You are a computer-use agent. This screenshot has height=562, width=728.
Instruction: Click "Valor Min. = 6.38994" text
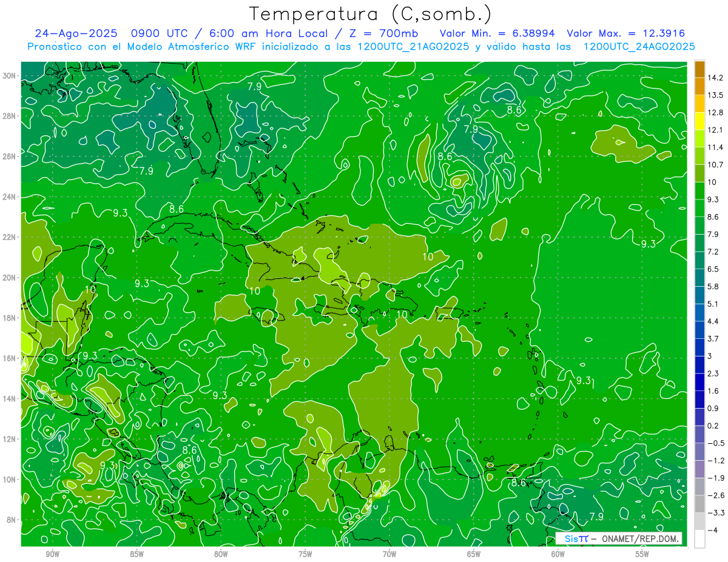pos(497,33)
